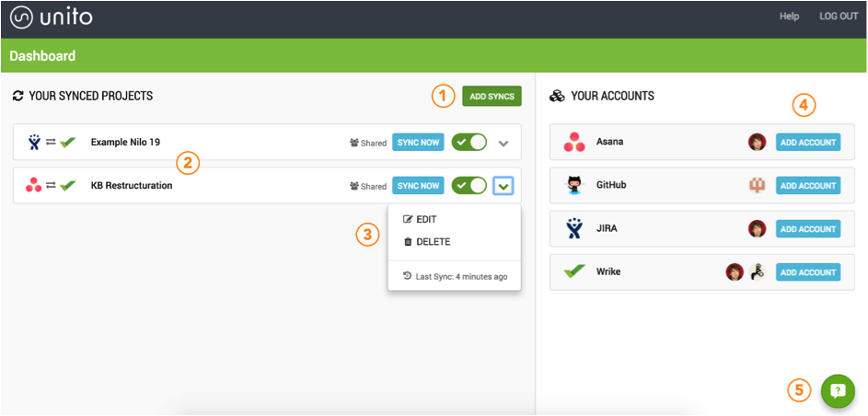Click the JIRA logo in accounts list
The height and width of the screenshot is (416, 868).
point(574,228)
